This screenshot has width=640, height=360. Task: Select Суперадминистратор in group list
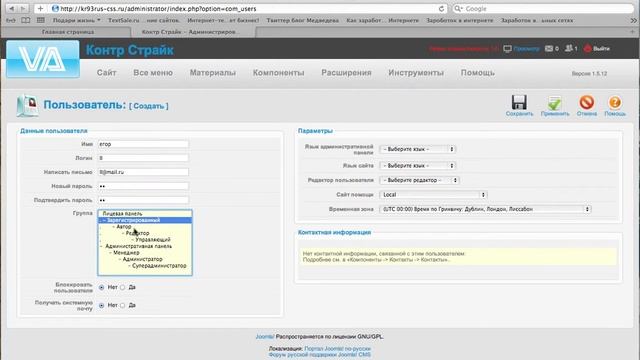pos(145,266)
